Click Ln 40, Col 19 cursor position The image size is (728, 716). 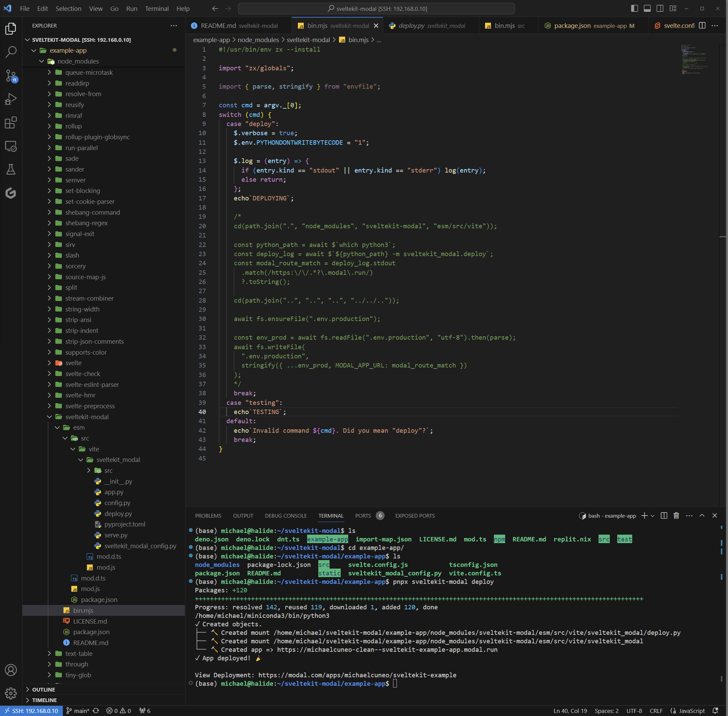click(570, 710)
